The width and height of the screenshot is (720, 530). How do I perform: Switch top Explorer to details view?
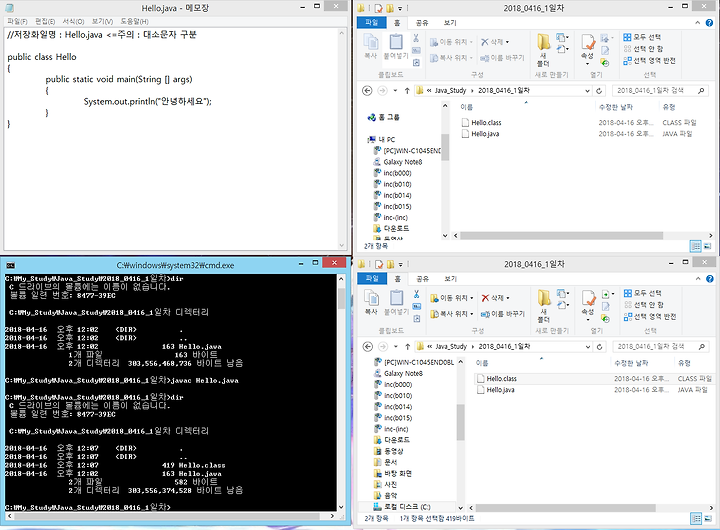click(x=696, y=246)
